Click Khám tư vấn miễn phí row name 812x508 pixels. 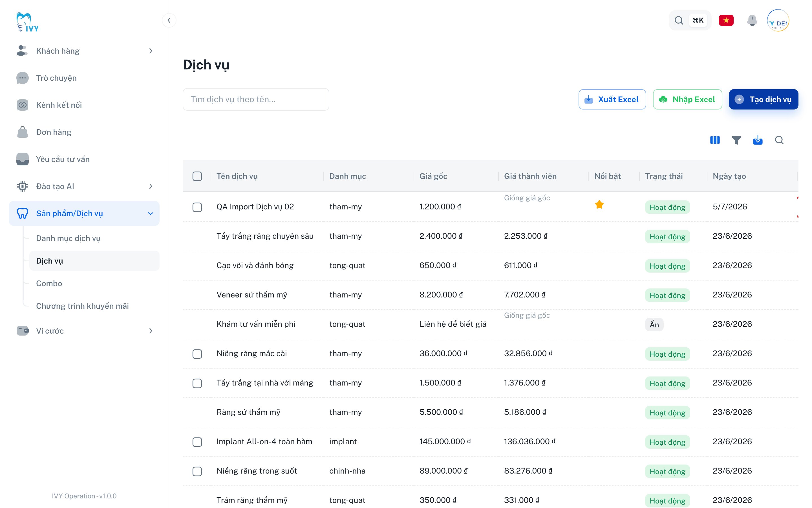click(x=256, y=324)
